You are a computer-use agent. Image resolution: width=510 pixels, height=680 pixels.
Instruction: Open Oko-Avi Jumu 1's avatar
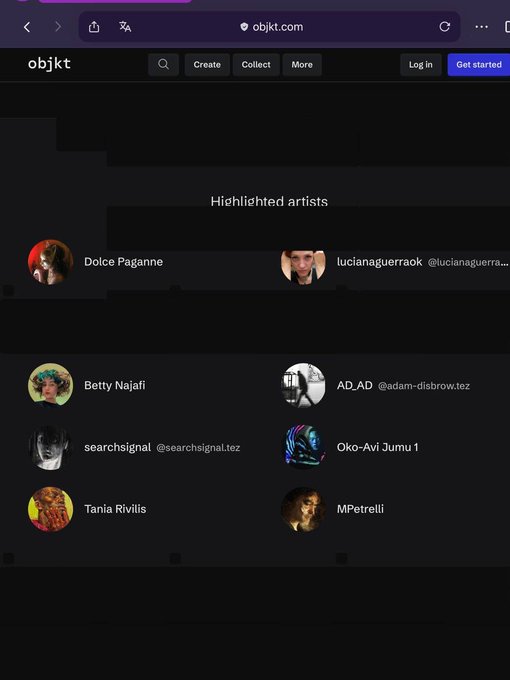click(x=303, y=447)
